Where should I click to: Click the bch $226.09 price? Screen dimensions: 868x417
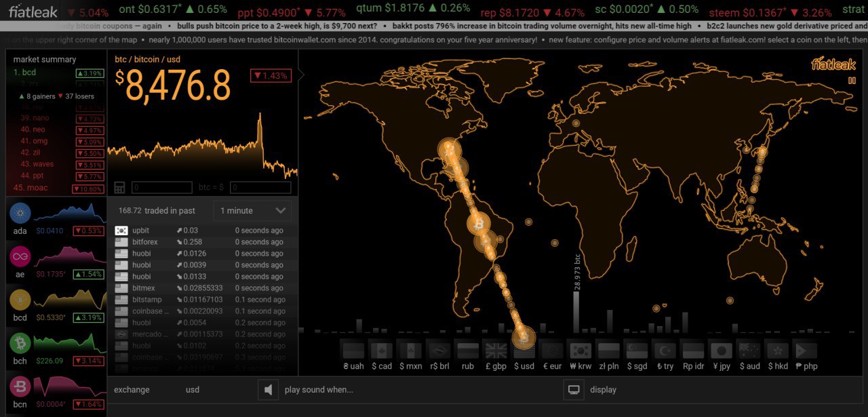[50, 361]
